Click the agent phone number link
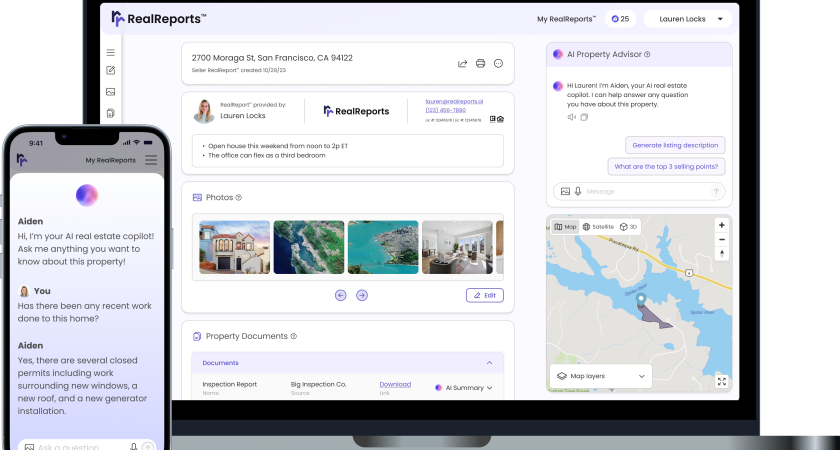This screenshot has height=450, width=840. [445, 110]
